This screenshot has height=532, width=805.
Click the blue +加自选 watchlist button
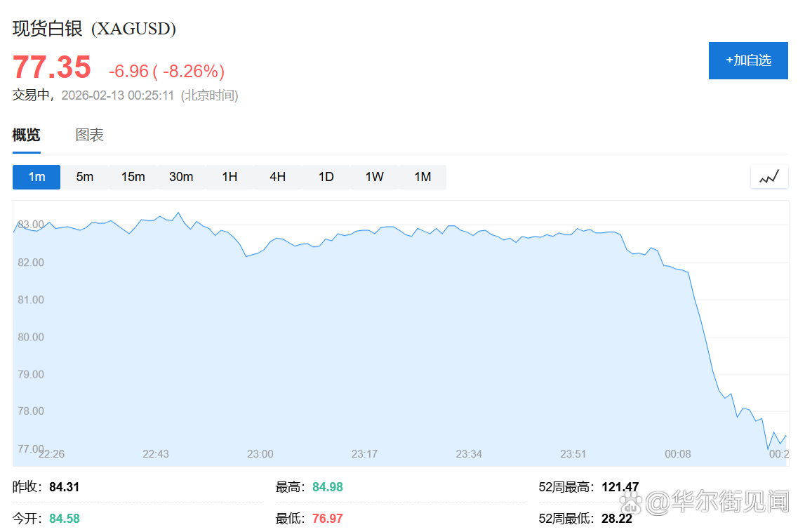pos(748,60)
